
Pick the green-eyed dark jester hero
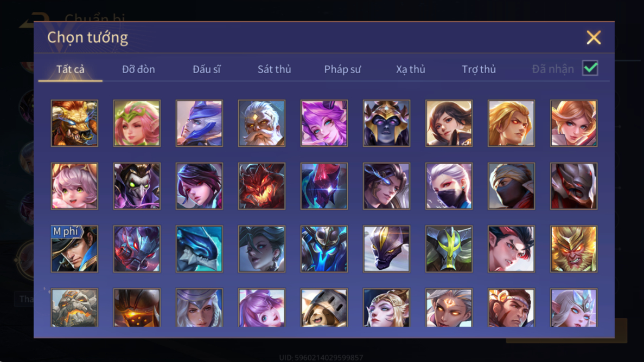(137, 186)
